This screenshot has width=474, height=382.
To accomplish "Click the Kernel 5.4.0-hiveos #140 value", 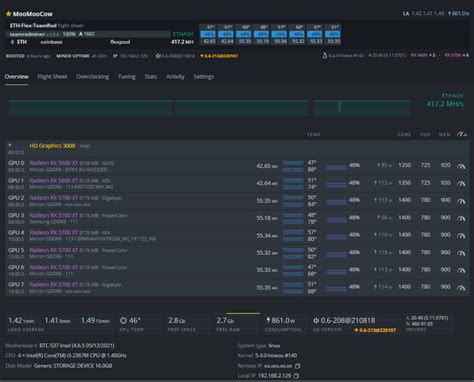I will pyautogui.click(x=276, y=356).
